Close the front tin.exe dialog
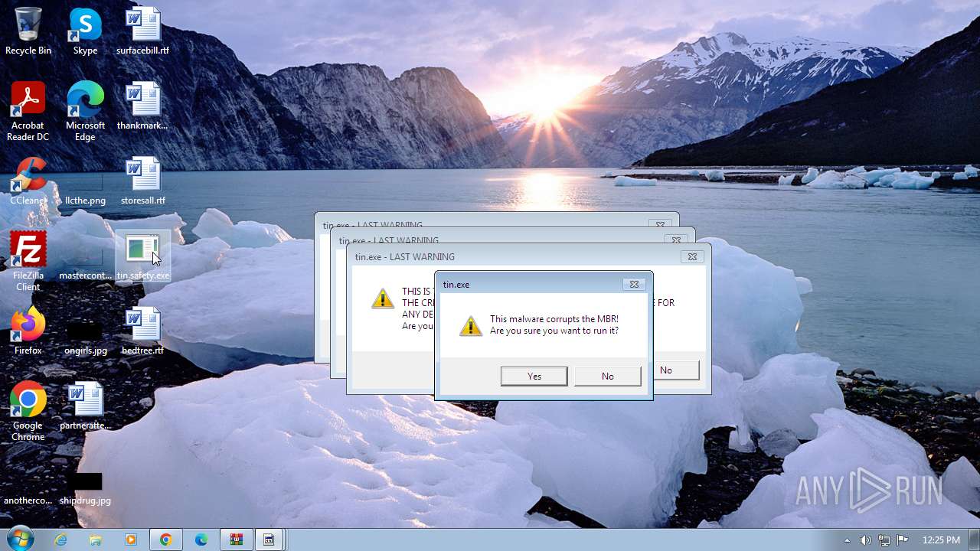Screen dimensions: 980x551 click(x=634, y=284)
